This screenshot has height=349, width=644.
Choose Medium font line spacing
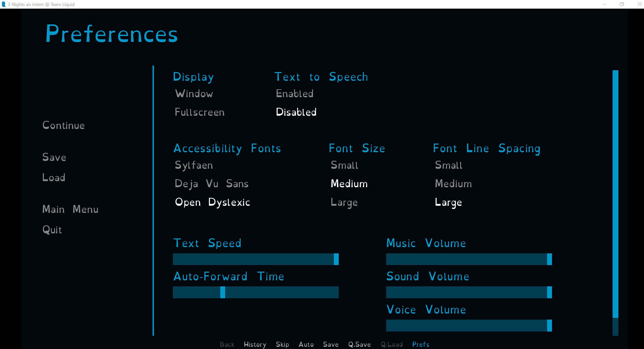click(453, 184)
